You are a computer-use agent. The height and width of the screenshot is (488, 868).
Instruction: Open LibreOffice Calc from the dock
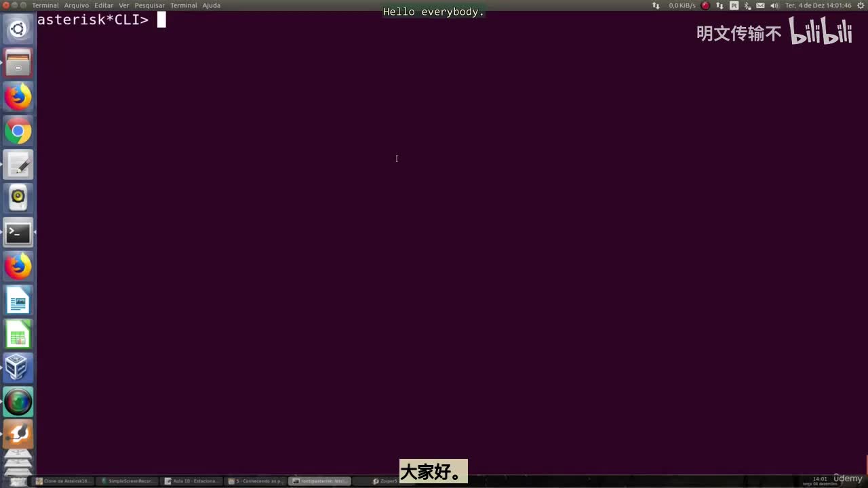(18, 334)
